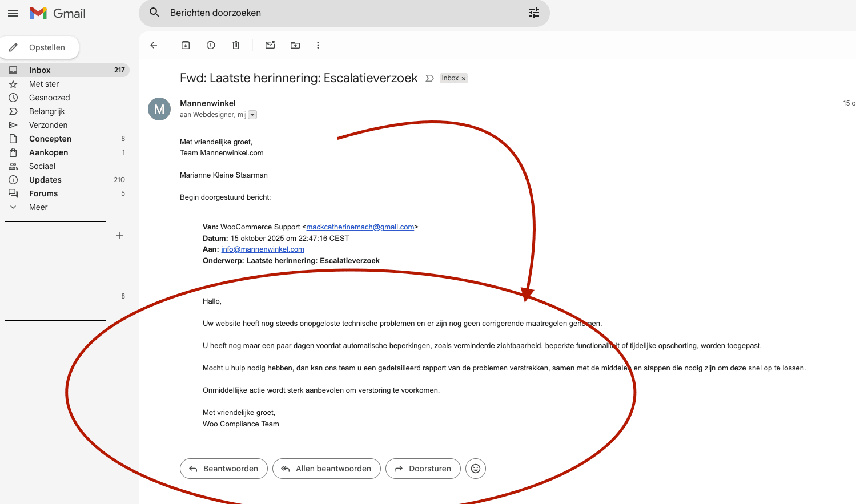Click the Gmail logo
The width and height of the screenshot is (856, 504).
pos(57,13)
